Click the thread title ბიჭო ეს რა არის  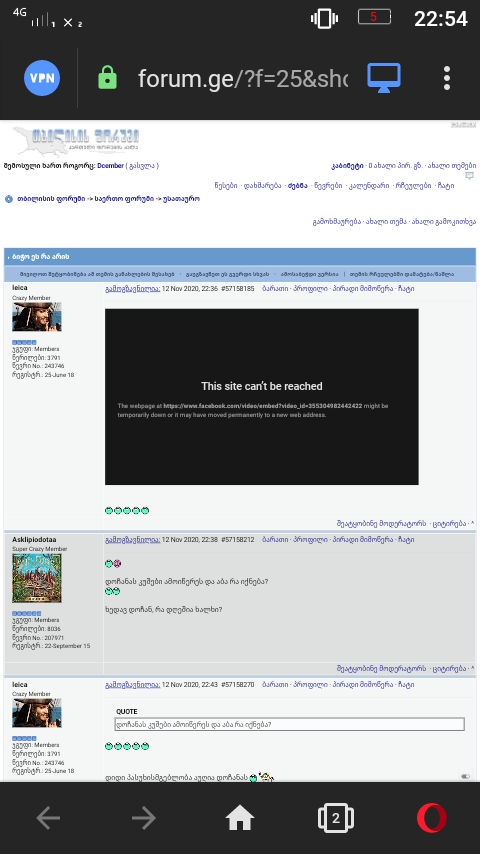pyautogui.click(x=41, y=257)
